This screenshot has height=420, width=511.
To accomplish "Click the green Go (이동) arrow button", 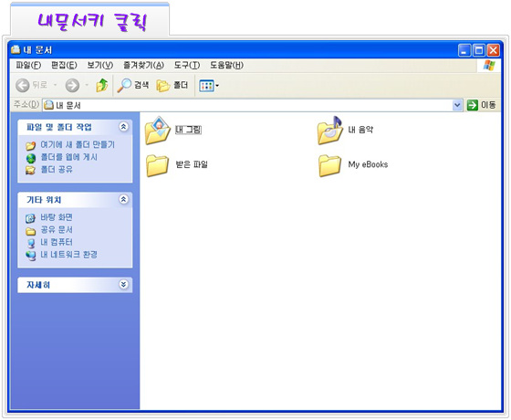I will [473, 105].
